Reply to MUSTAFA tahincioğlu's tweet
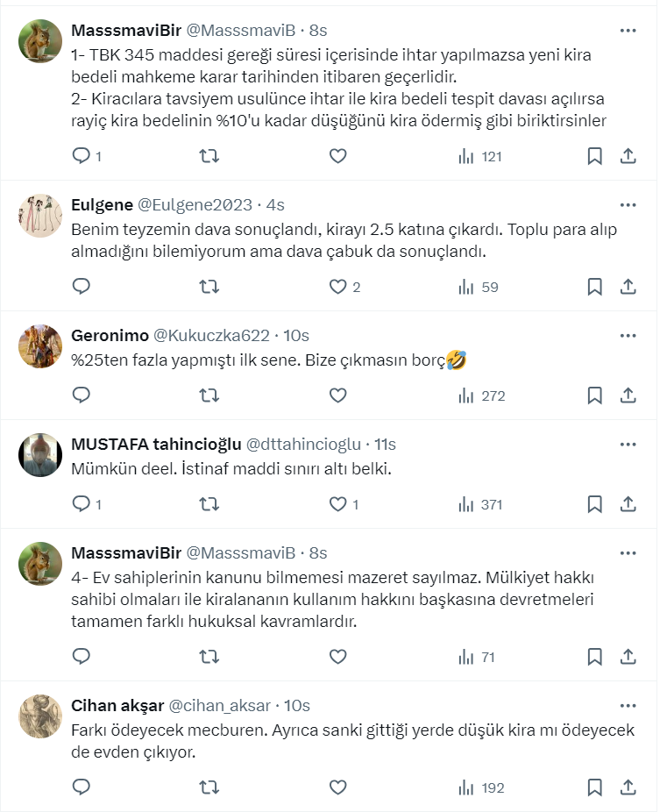 pyautogui.click(x=82, y=504)
